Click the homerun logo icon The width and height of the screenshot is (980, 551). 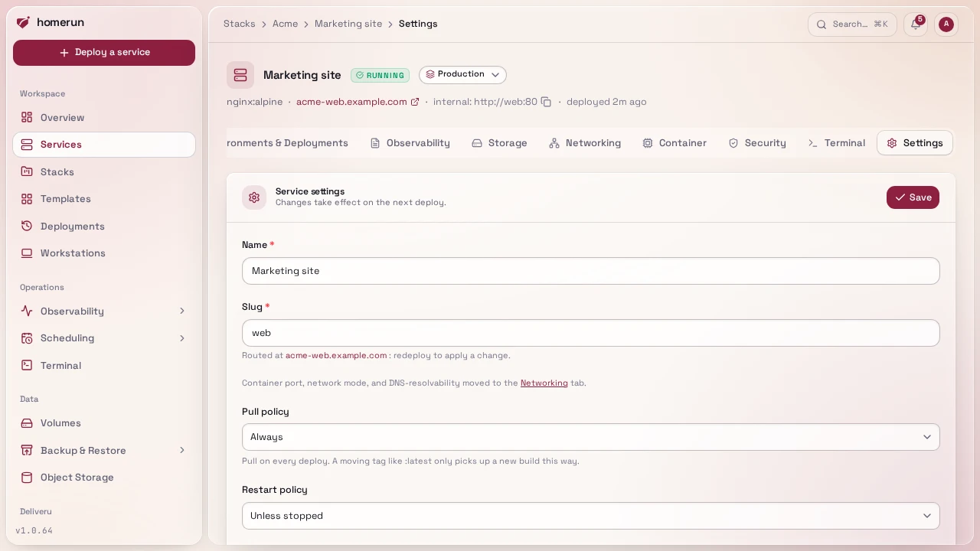click(23, 22)
